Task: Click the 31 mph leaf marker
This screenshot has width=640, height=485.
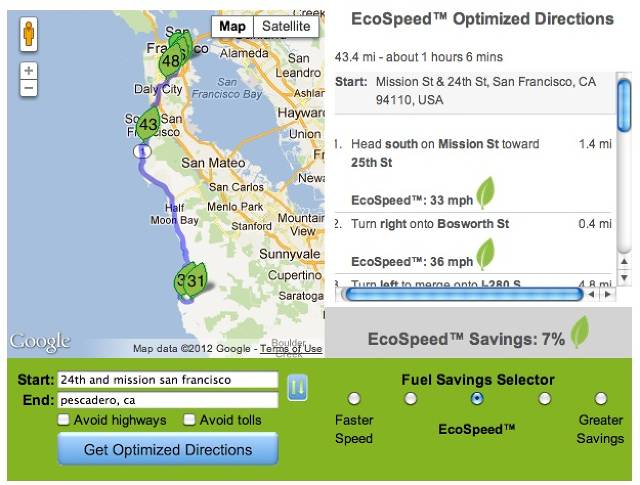Action: 196,280
